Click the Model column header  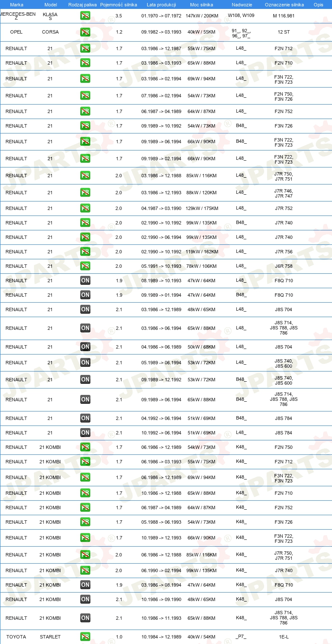tap(51, 4)
